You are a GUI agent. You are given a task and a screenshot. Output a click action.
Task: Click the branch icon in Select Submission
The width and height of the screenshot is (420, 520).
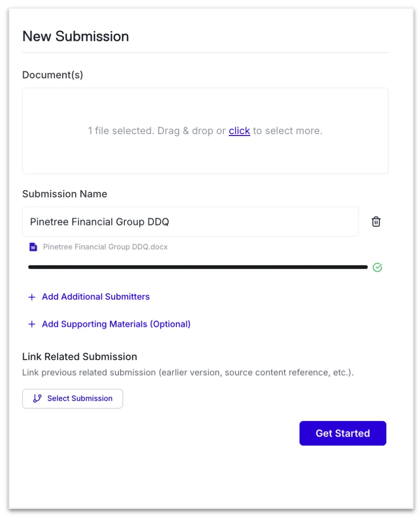(x=37, y=398)
